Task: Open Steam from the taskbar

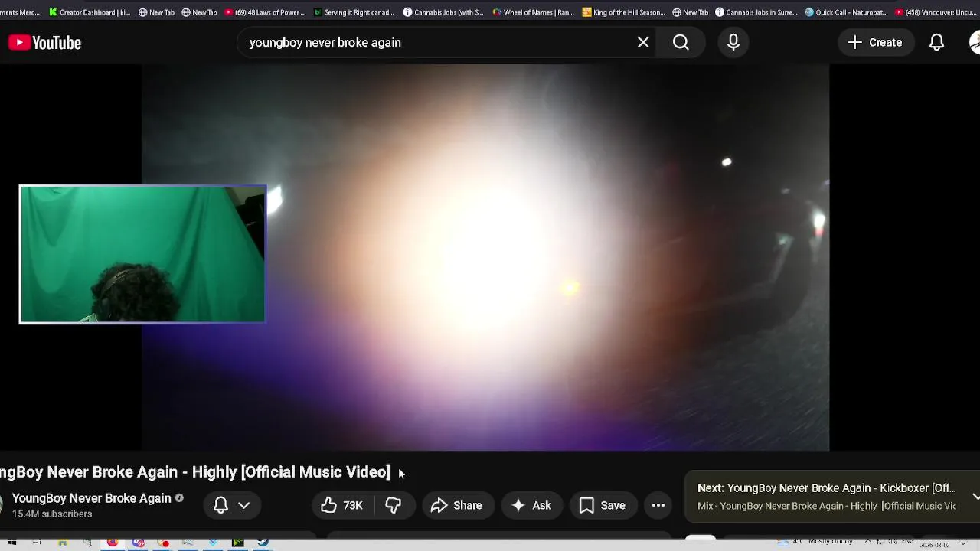Action: point(263,543)
